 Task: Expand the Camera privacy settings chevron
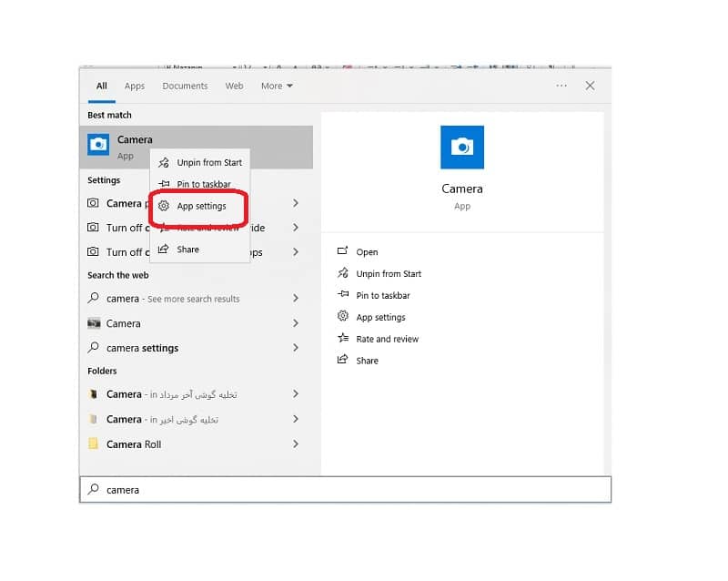click(x=296, y=204)
